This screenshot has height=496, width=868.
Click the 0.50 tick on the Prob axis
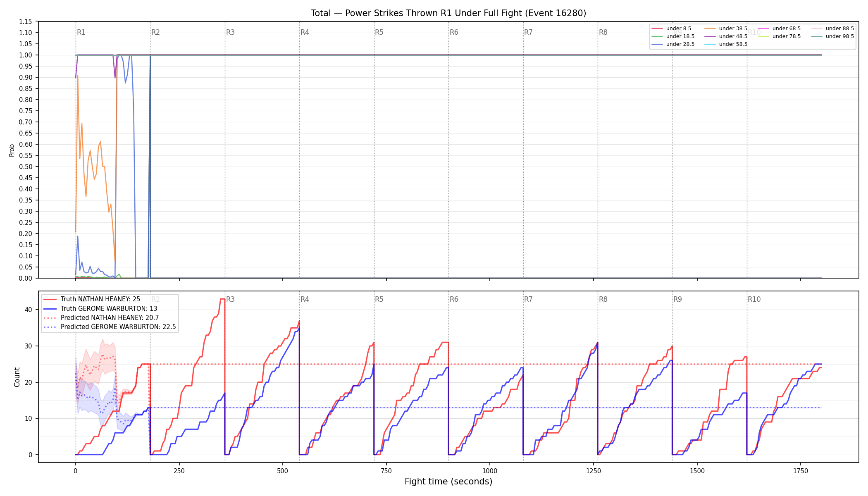(x=25, y=167)
